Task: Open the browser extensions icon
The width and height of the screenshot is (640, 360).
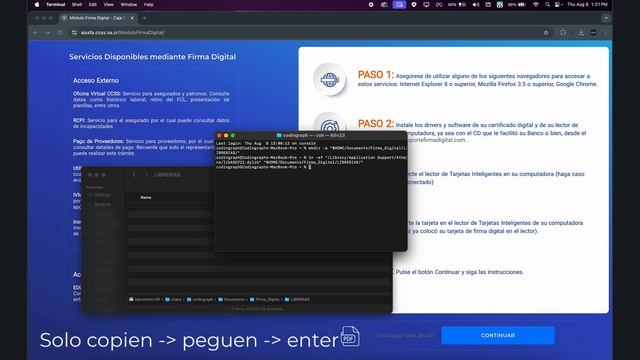Action: [563, 33]
